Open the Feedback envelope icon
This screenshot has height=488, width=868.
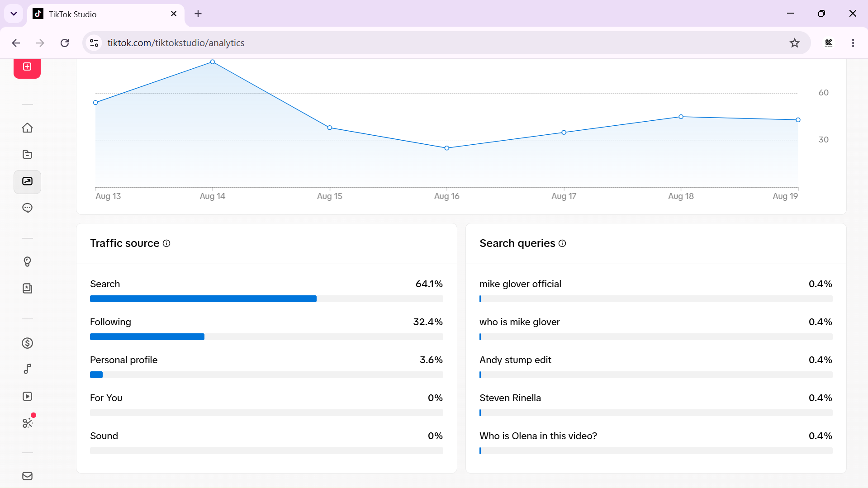click(27, 476)
